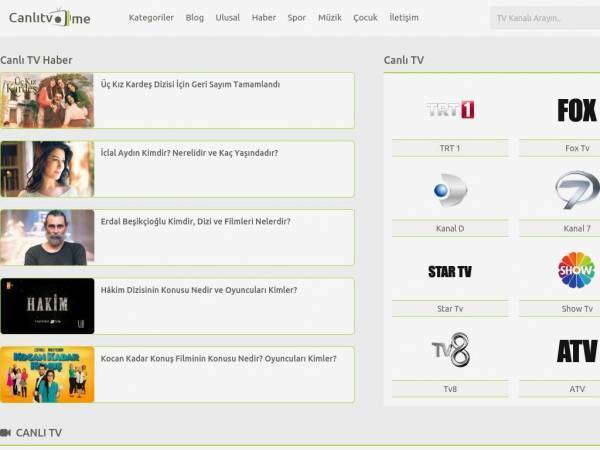The width and height of the screenshot is (600, 450).
Task: Focus the TV Kanalı Arayın search field
Action: click(545, 18)
